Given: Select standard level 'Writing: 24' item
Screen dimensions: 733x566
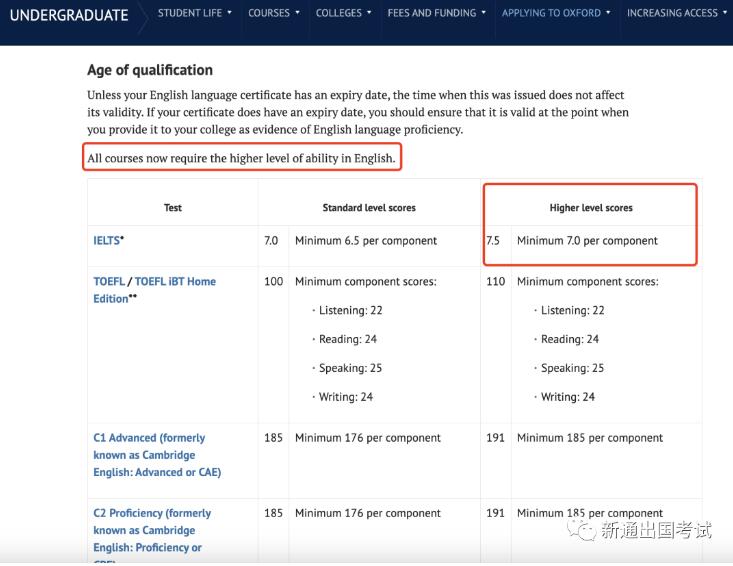Looking at the screenshot, I should tap(346, 397).
